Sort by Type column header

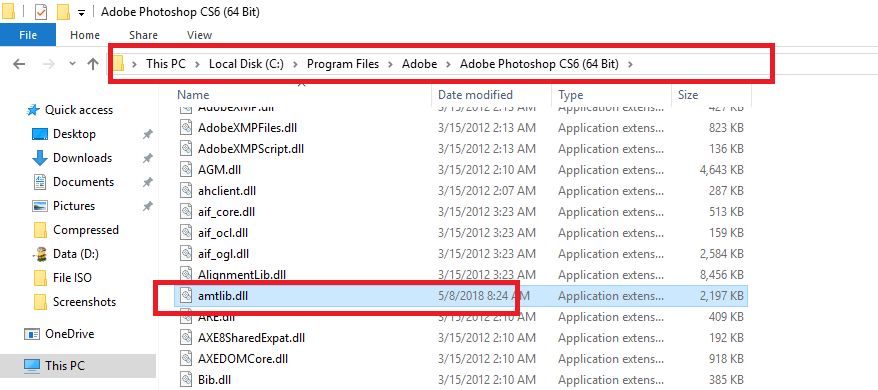(x=571, y=95)
